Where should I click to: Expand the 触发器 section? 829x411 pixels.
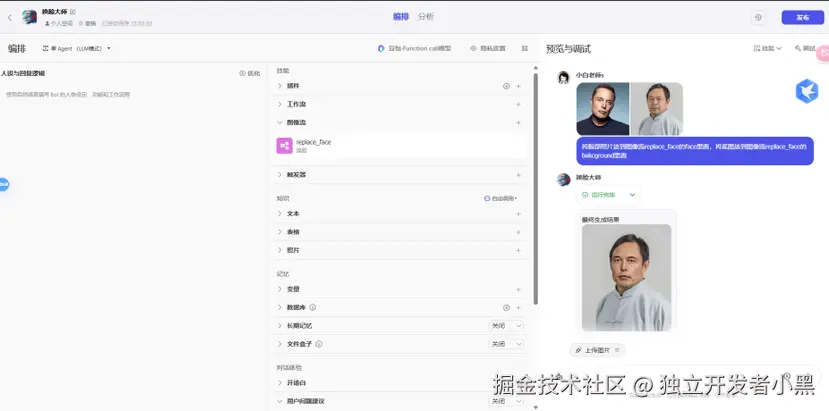(280, 174)
